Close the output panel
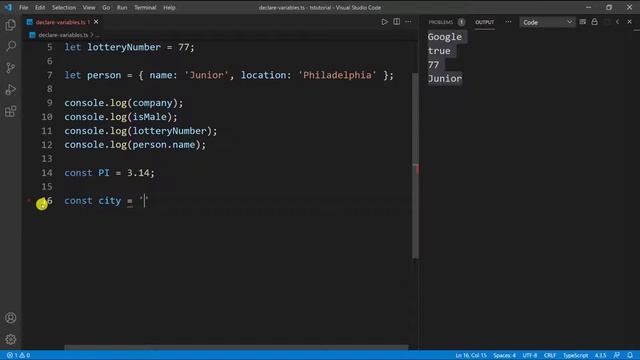Screen dimensions: 640x360 click(x=629, y=22)
